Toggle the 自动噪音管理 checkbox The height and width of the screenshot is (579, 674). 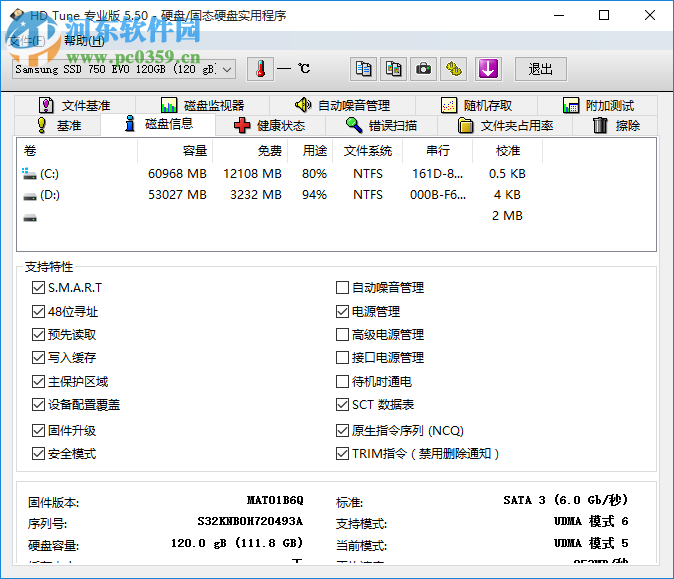[342, 288]
